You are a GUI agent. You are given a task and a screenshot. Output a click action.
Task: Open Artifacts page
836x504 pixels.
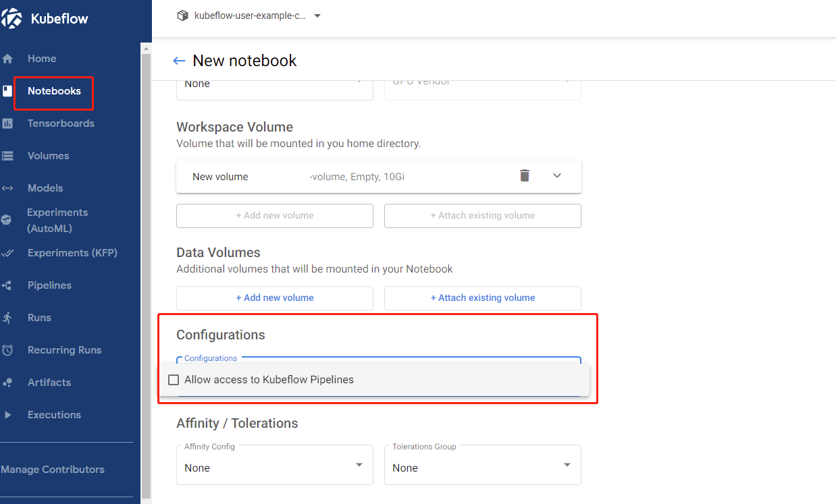tap(49, 383)
